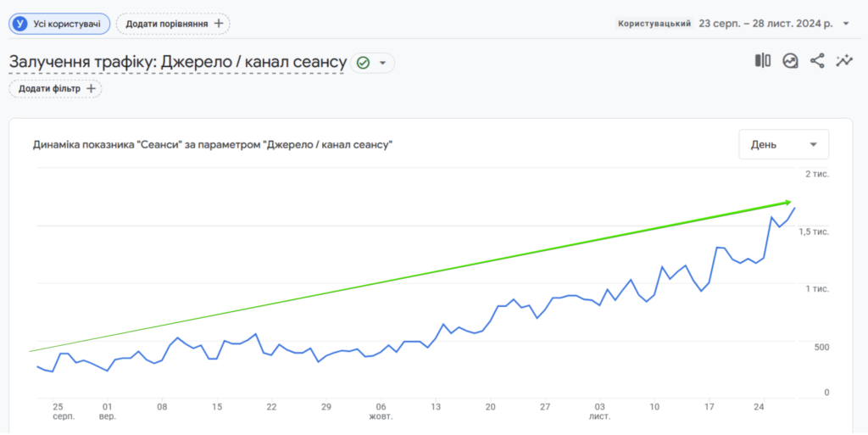Screen dimensions: 868x435
Task: Open the trend sparkle insights icon
Action: pos(844,60)
